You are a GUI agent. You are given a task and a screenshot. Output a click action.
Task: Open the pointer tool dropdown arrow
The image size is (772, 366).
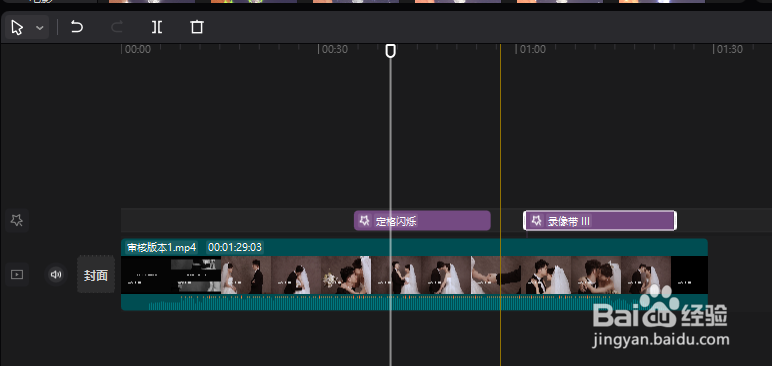pyautogui.click(x=40, y=28)
